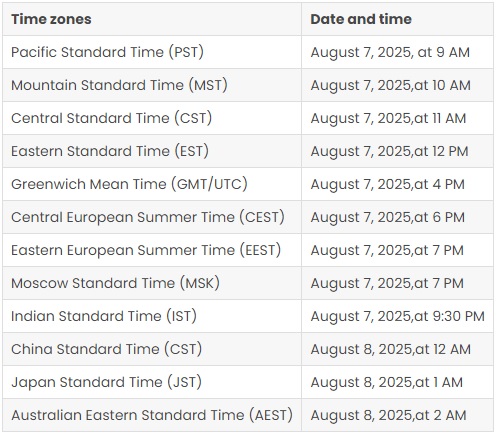Click the Greenwich Mean Time (GMT/UTC) cell
Image resolution: width=497 pixels, height=435 pixels.
[x=152, y=184]
